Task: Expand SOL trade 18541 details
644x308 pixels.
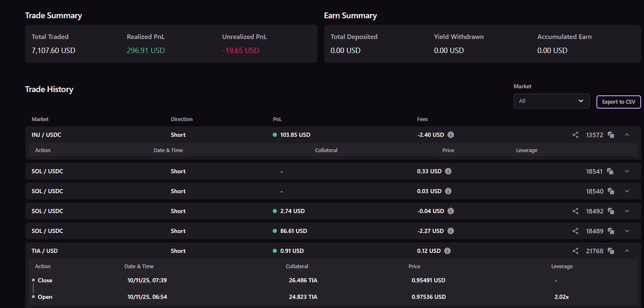Action: (627, 171)
